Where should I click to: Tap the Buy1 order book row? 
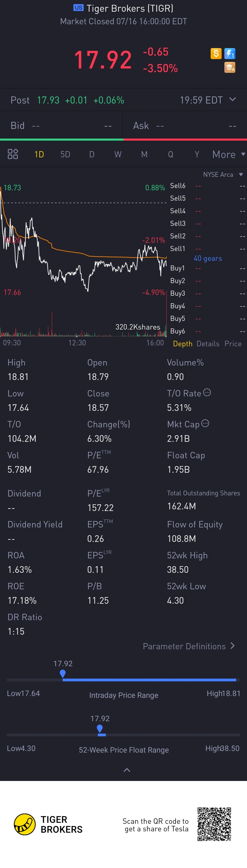click(x=207, y=268)
